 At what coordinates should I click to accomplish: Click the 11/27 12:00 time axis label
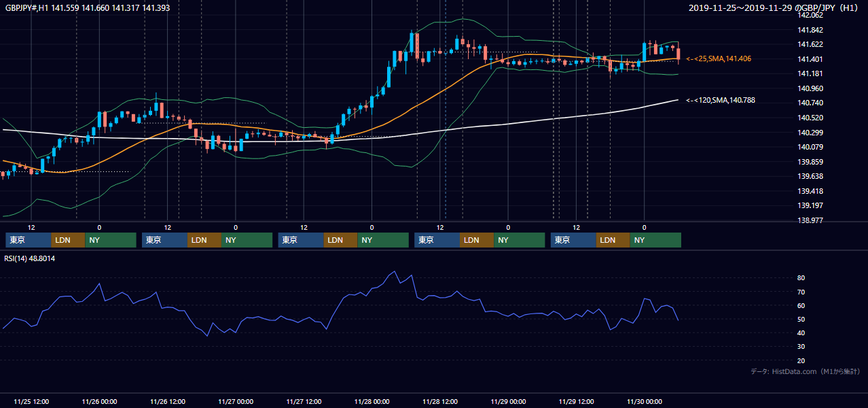click(304, 401)
